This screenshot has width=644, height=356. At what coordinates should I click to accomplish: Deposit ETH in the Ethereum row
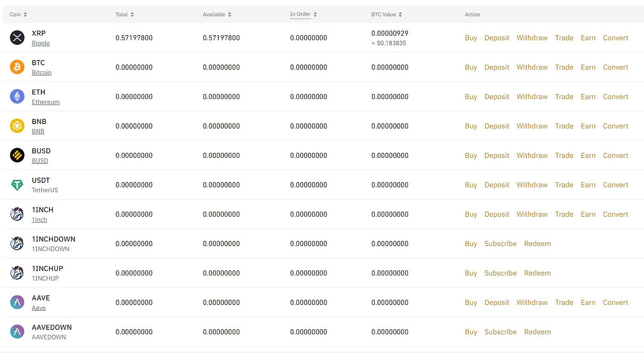point(497,97)
